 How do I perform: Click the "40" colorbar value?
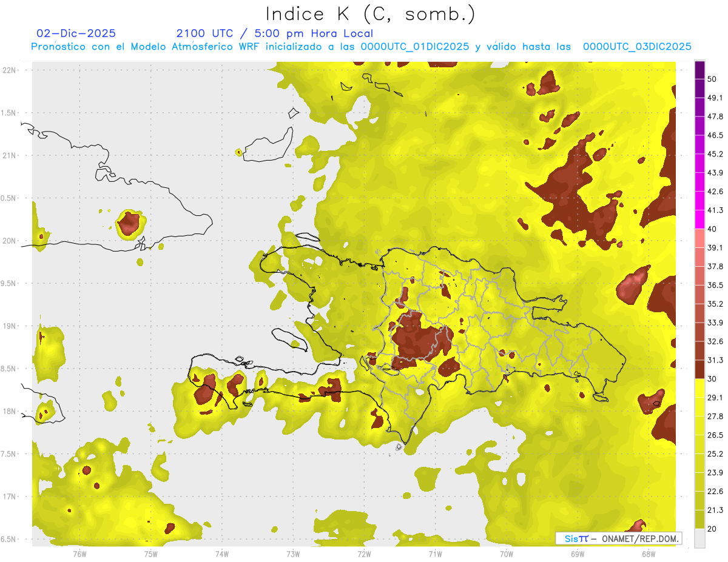tap(713, 229)
